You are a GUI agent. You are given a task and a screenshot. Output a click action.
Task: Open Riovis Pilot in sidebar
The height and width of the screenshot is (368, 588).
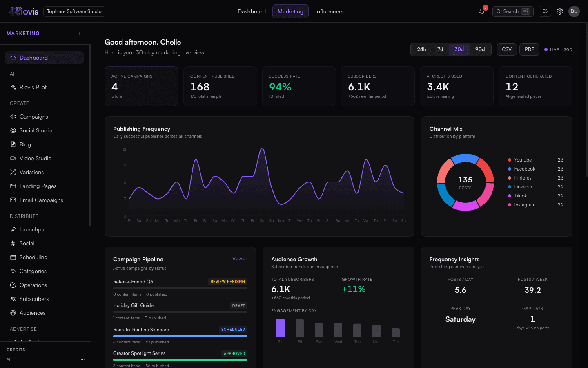(x=44, y=87)
